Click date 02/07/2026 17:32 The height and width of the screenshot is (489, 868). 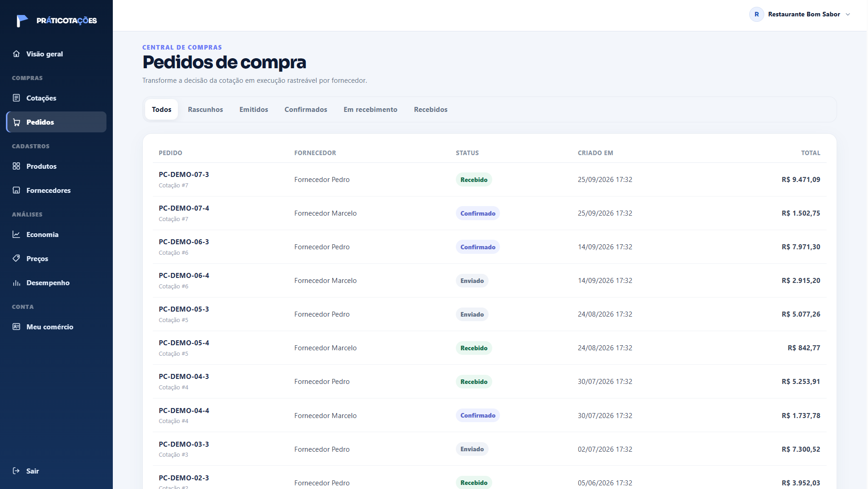click(x=605, y=449)
